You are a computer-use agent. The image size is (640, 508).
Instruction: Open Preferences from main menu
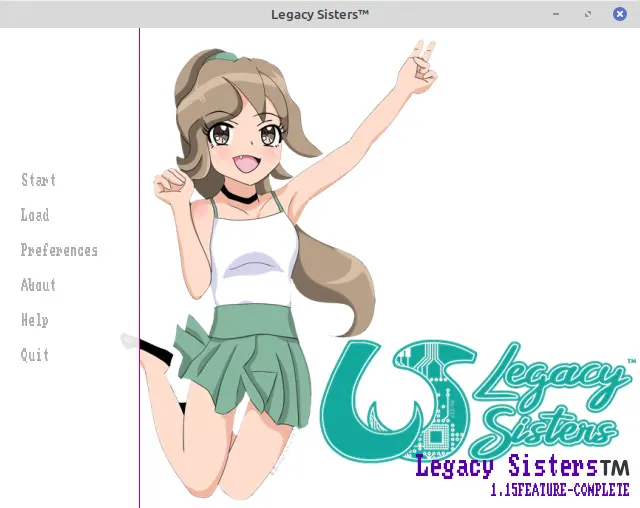click(59, 250)
